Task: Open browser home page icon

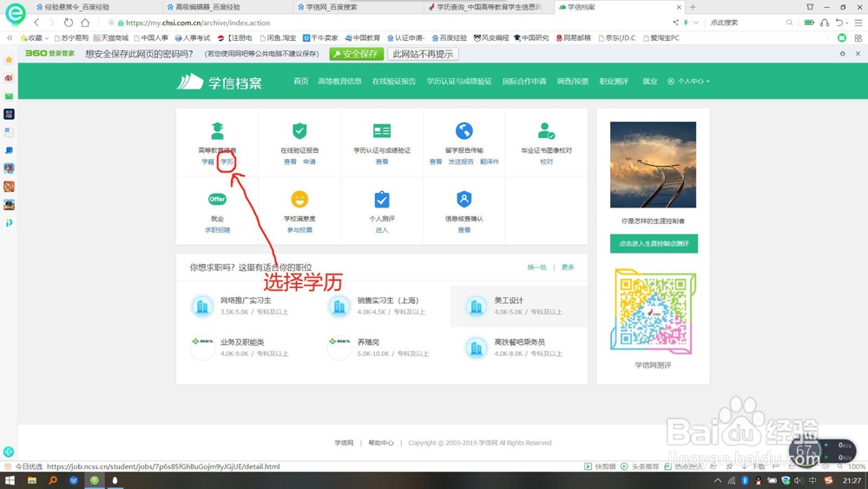Action: point(85,23)
